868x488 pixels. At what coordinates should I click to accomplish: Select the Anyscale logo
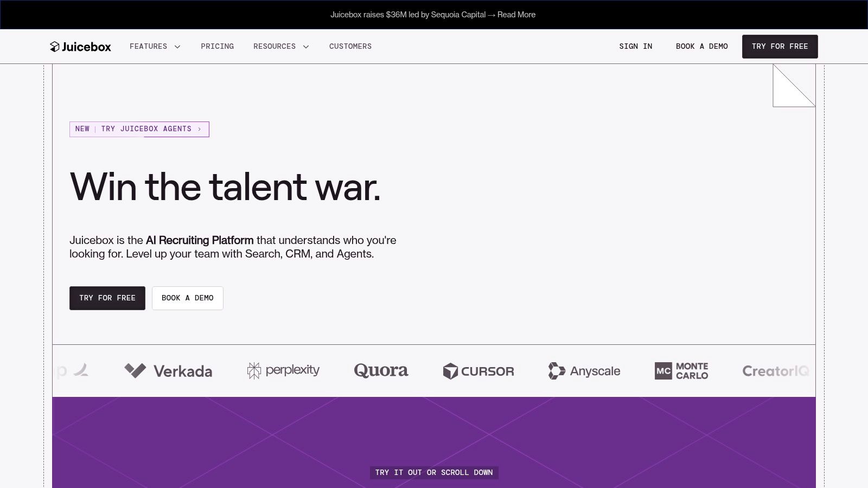(584, 371)
